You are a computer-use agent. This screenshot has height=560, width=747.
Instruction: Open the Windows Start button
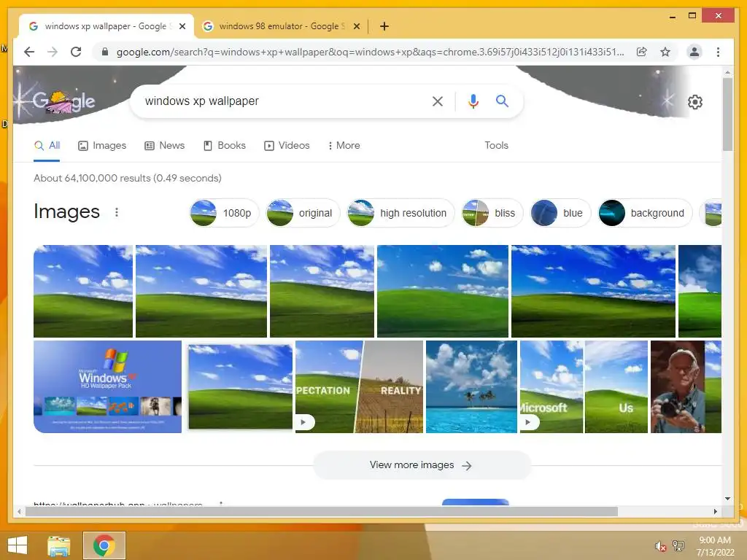click(18, 545)
